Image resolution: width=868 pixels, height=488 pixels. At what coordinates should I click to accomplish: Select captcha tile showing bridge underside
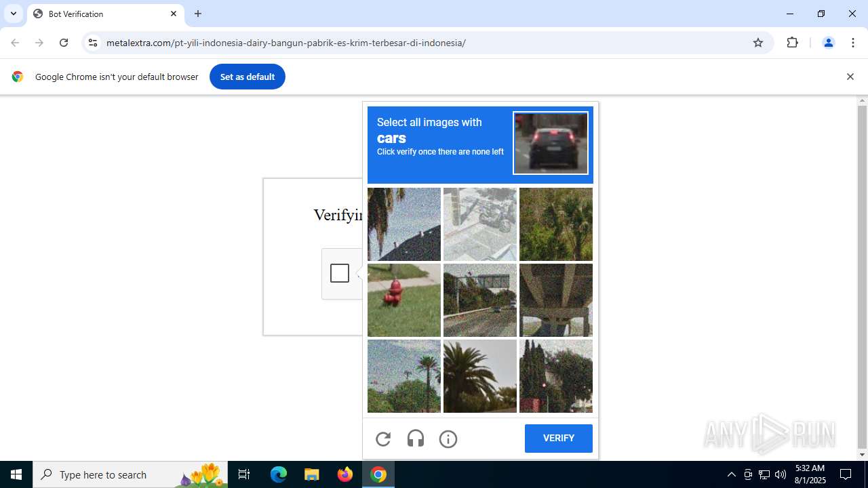pyautogui.click(x=556, y=300)
